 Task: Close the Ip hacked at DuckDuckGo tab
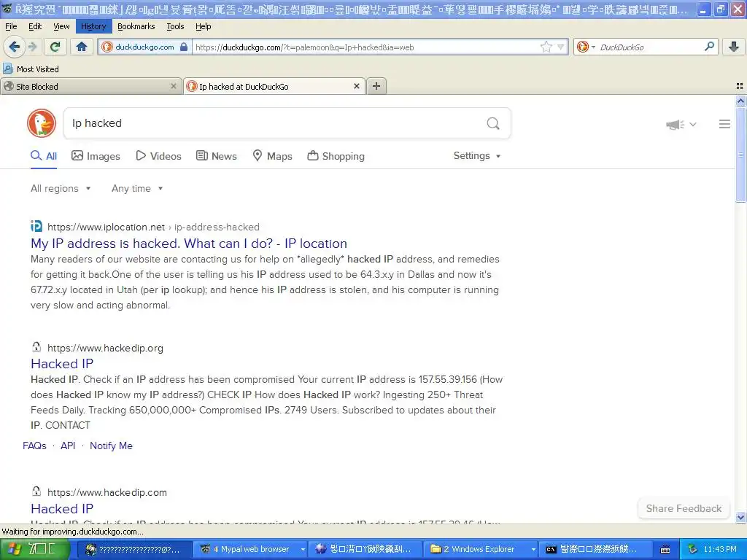pos(356,86)
